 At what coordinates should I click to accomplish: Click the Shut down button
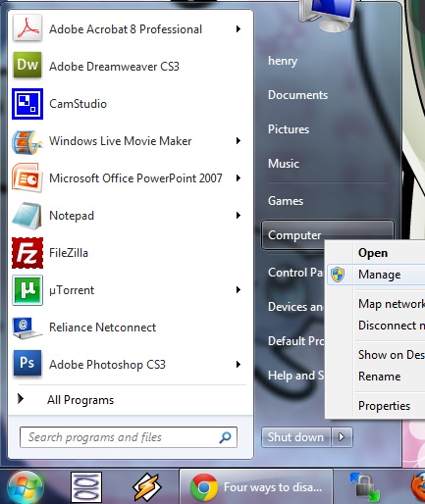295,437
